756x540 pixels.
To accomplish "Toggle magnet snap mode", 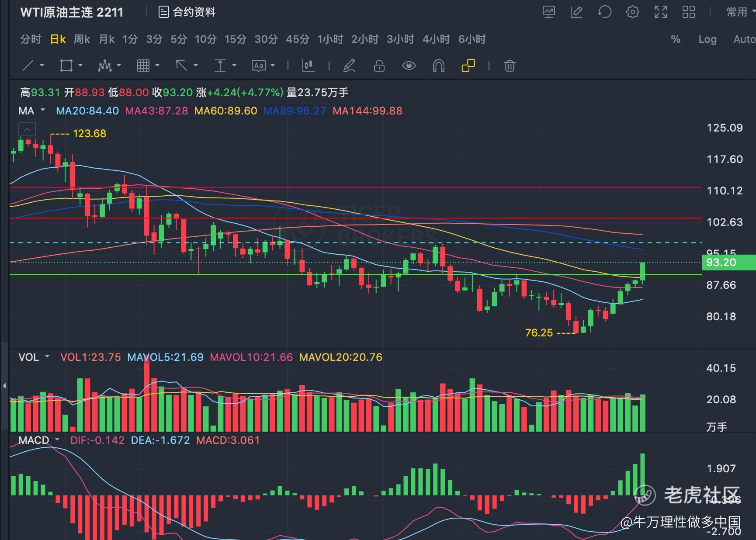I will 438,66.
